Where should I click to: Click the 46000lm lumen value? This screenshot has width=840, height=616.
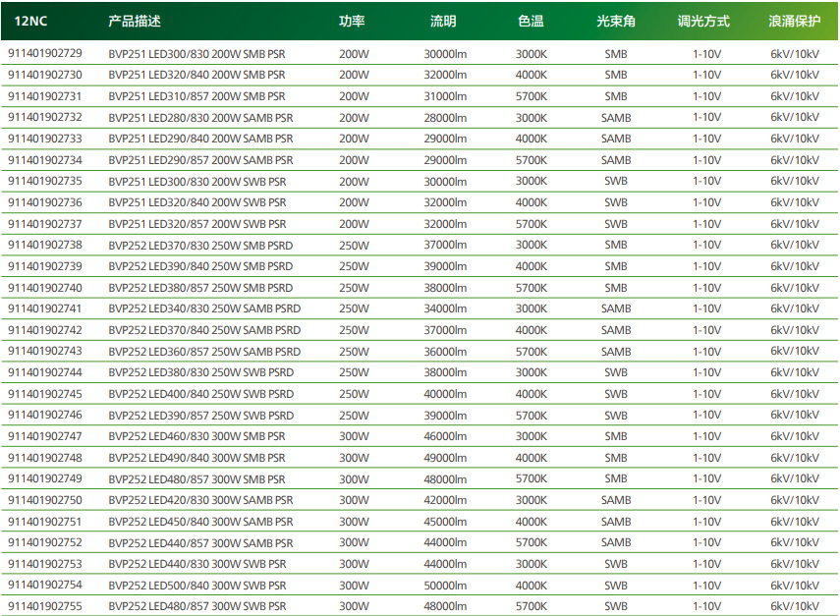coord(445,436)
